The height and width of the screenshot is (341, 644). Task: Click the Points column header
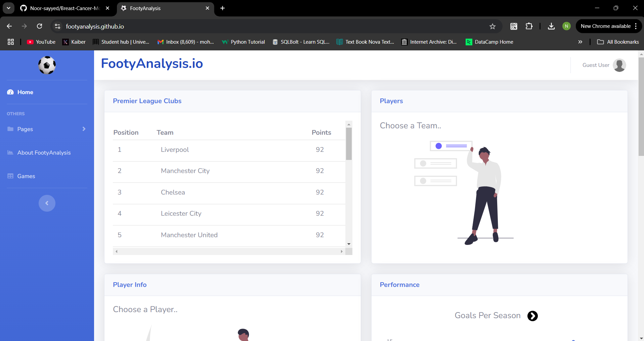point(321,133)
